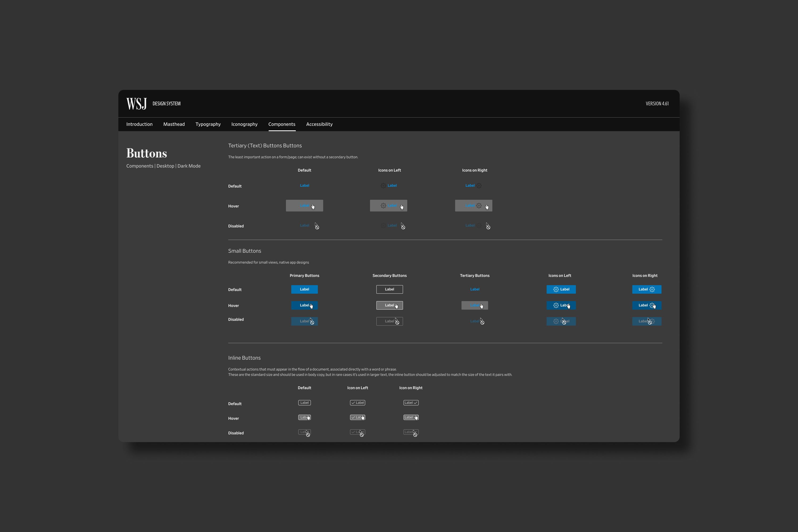The height and width of the screenshot is (532, 798).
Task: Click tertiary default Label text in Default column
Action: click(x=304, y=186)
